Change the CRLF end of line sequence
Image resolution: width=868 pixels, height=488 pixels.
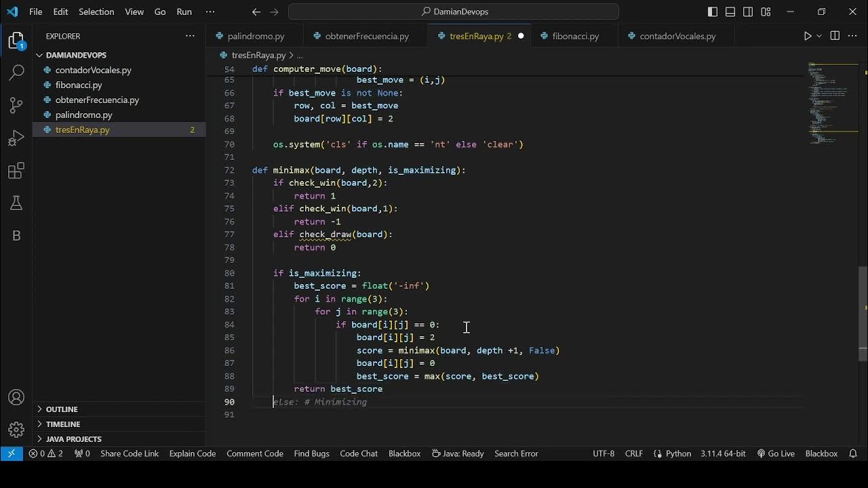(x=634, y=453)
